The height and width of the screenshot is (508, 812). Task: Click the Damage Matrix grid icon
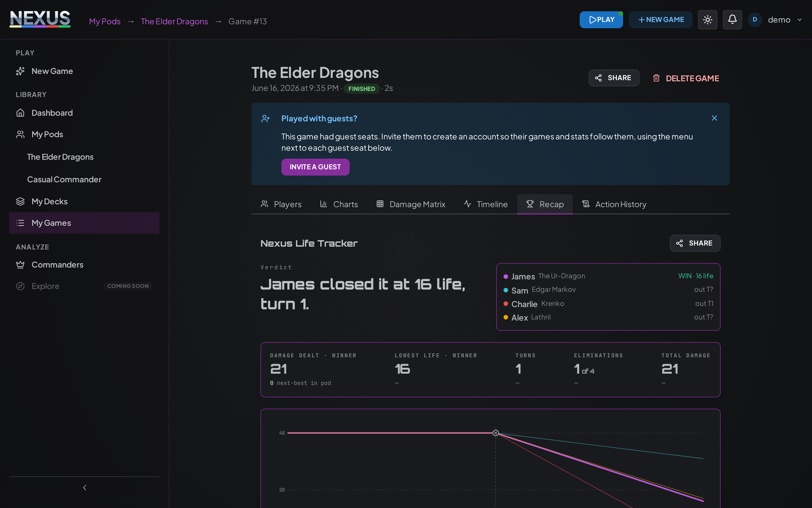380,204
